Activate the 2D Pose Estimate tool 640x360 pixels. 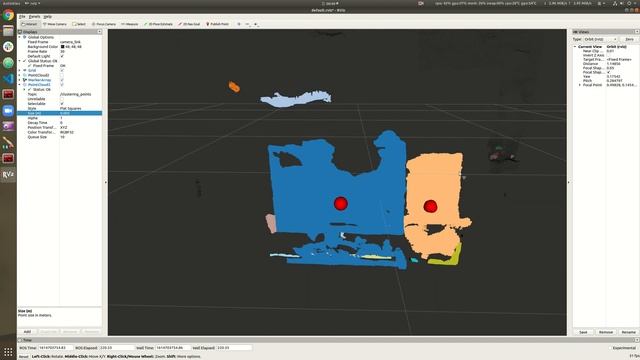coord(158,24)
